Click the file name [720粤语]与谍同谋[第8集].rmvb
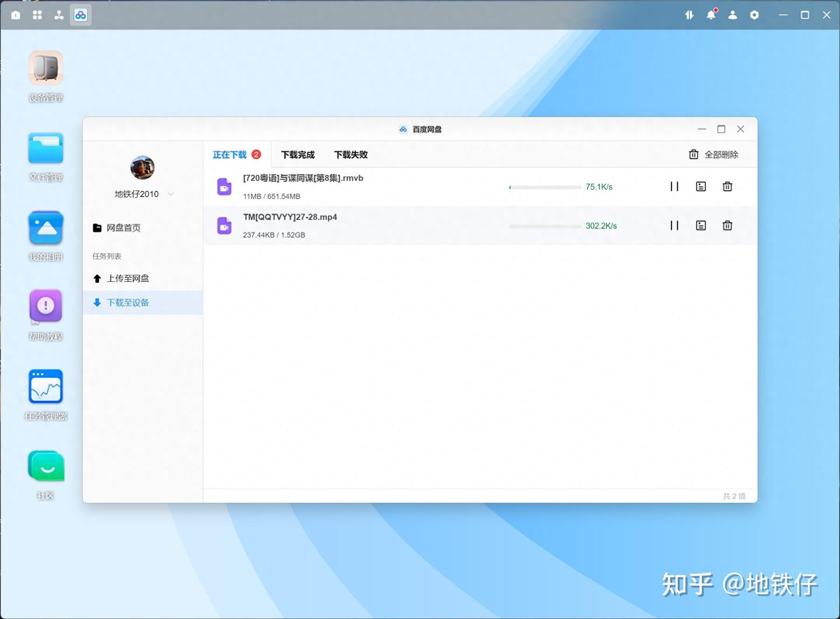The height and width of the screenshot is (619, 840). (303, 178)
